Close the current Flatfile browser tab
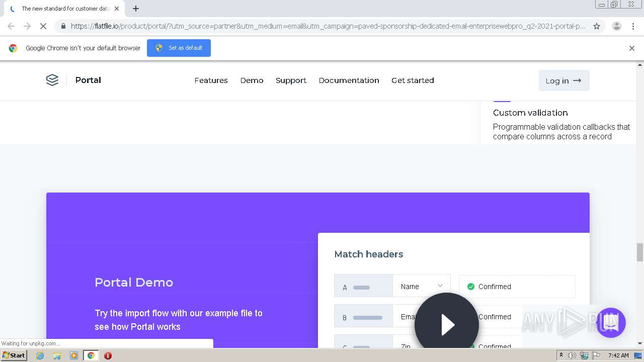Screen dimensions: 644x362 point(117,9)
